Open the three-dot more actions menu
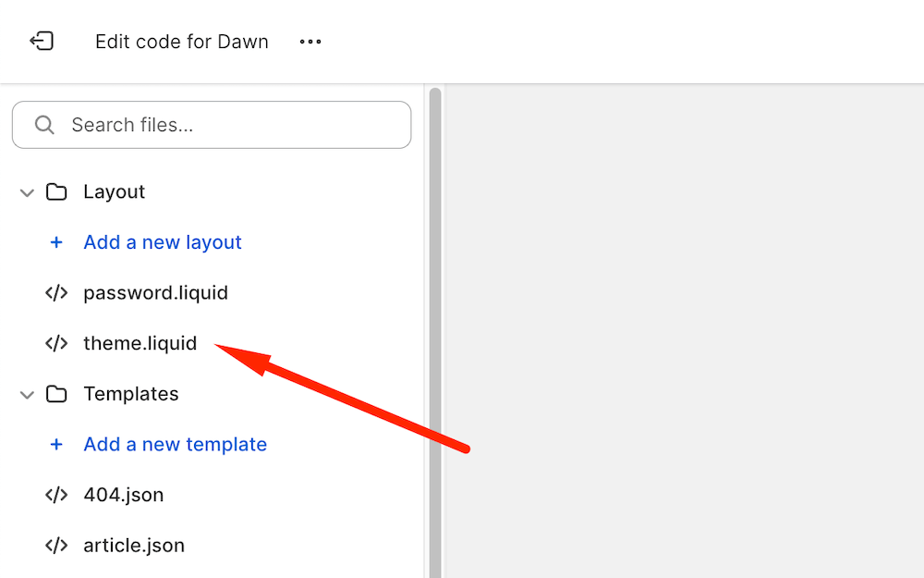924x578 pixels. coord(310,42)
